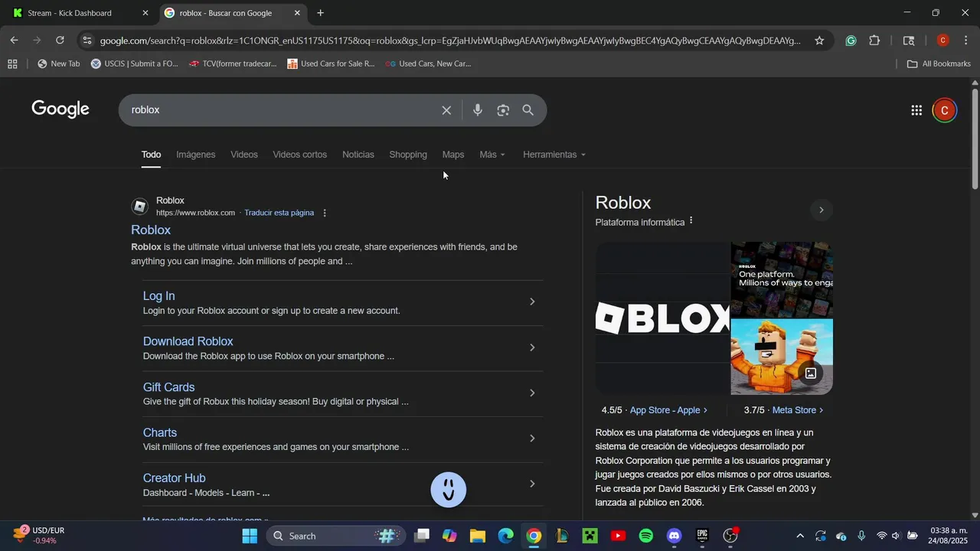Expand the Roblox knowledge panel arrow
Image resolution: width=980 pixels, height=551 pixels.
click(x=822, y=210)
